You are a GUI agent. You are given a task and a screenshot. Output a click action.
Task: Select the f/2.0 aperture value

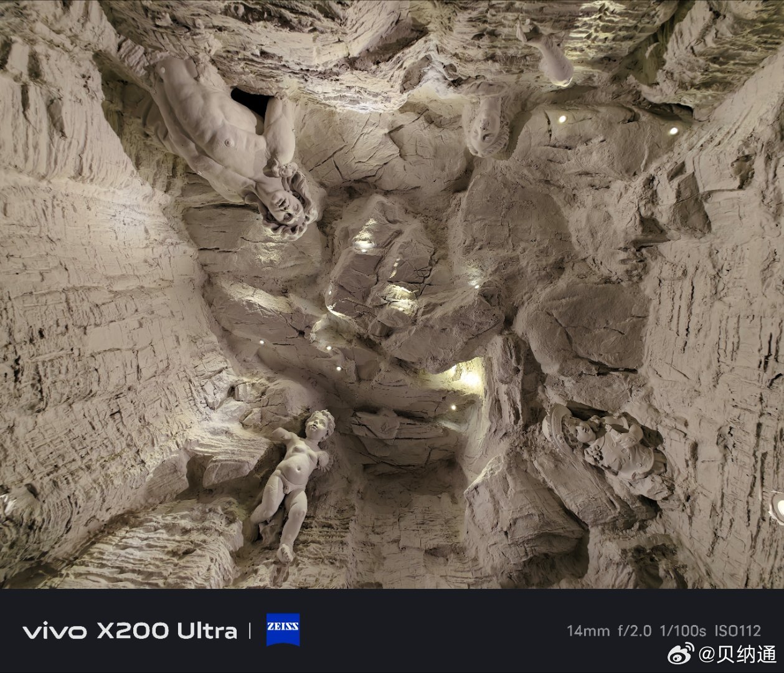coord(634,631)
